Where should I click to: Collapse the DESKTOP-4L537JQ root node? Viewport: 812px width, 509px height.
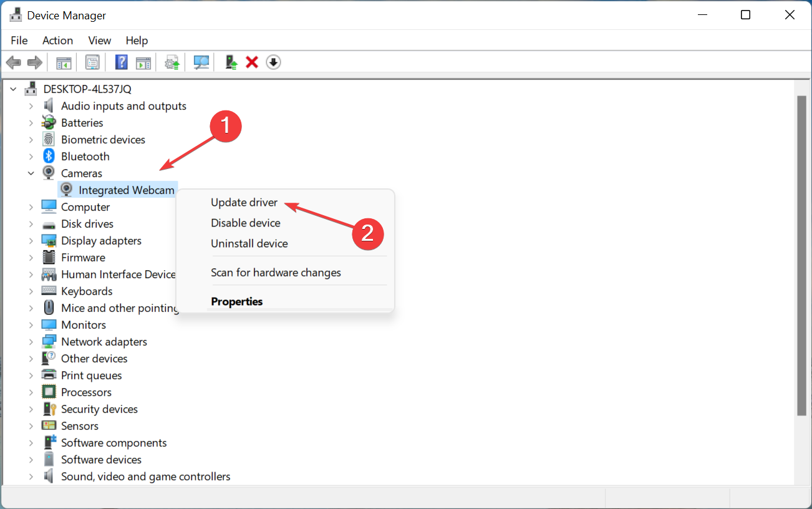point(14,89)
